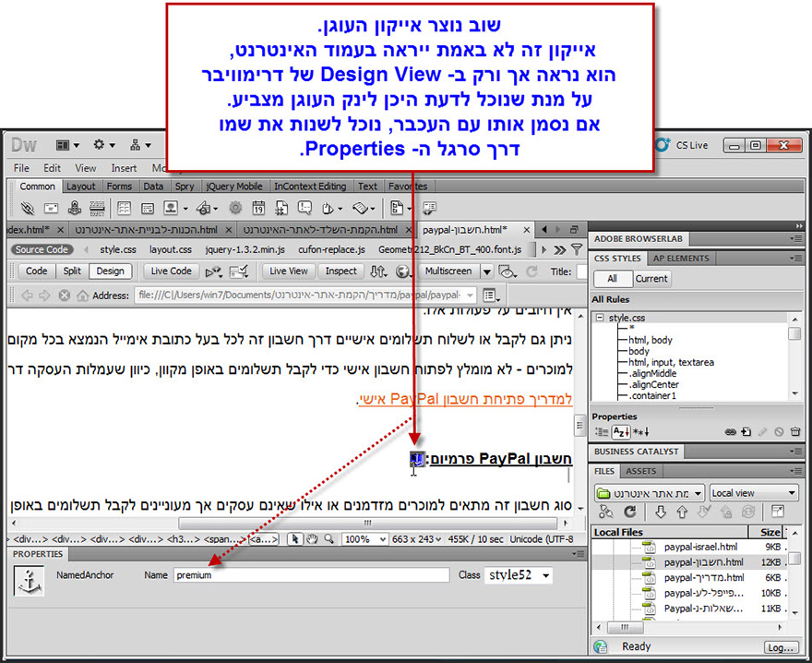Open the gear extend Dreamweaver dropdown
812x663 pixels.
coord(103,145)
